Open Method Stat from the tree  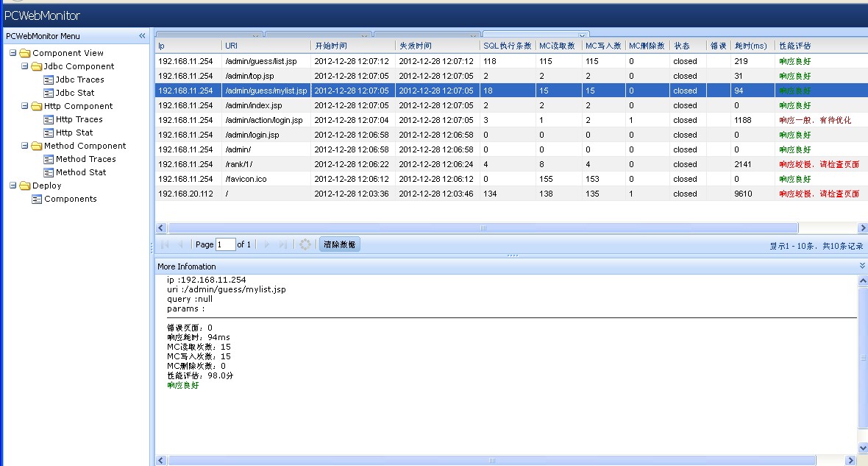(81, 172)
